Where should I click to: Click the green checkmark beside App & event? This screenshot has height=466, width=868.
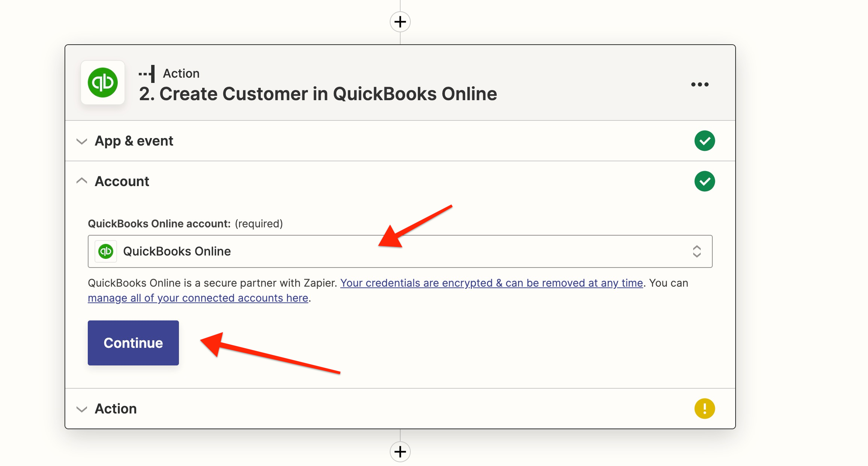(704, 141)
